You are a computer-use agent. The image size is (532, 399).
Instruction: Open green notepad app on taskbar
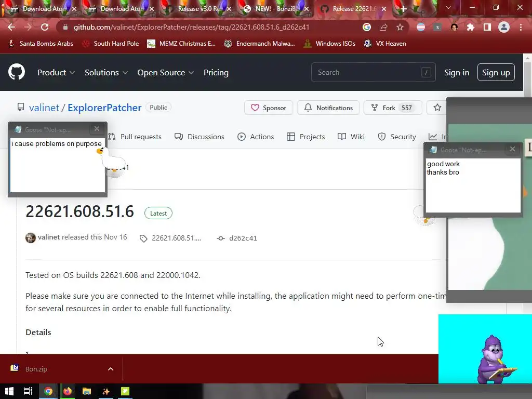125,392
